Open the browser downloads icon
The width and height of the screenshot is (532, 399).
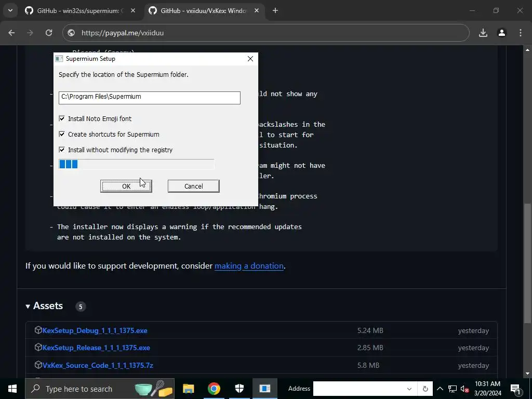pos(483,33)
